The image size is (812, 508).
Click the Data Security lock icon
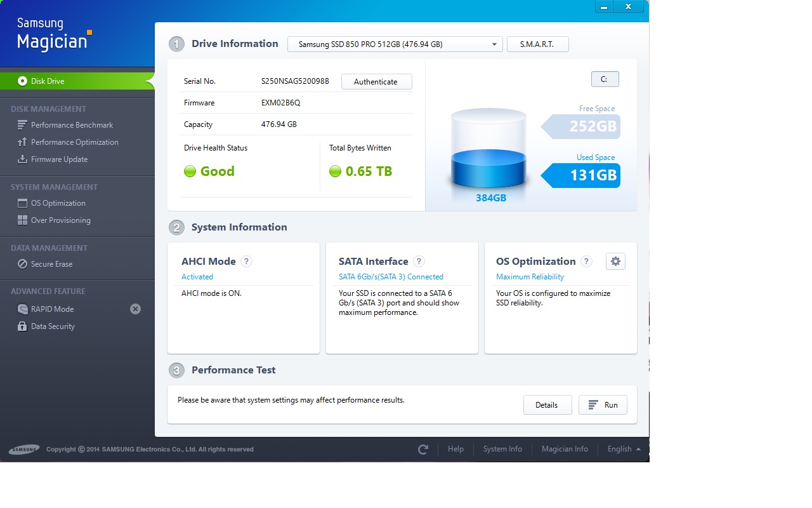click(x=22, y=326)
